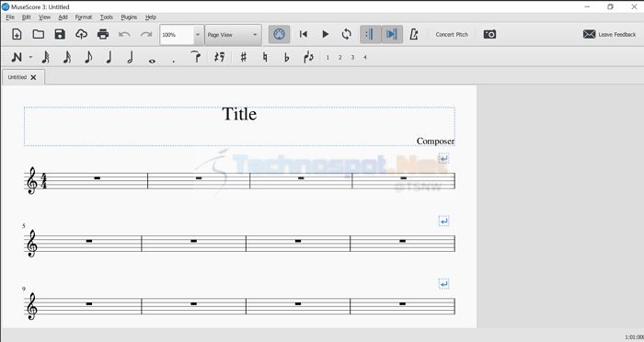
Task: Select voice 2
Action: pyautogui.click(x=339, y=58)
